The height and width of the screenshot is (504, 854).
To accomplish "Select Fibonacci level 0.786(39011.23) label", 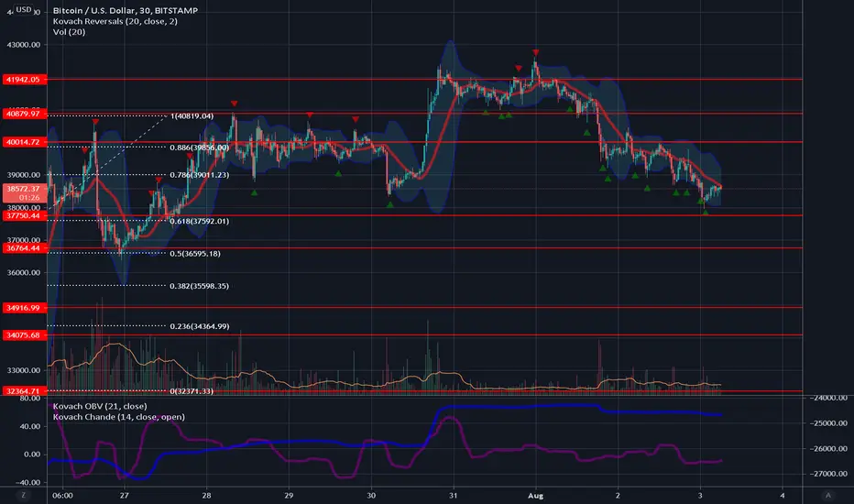I will coord(200,175).
